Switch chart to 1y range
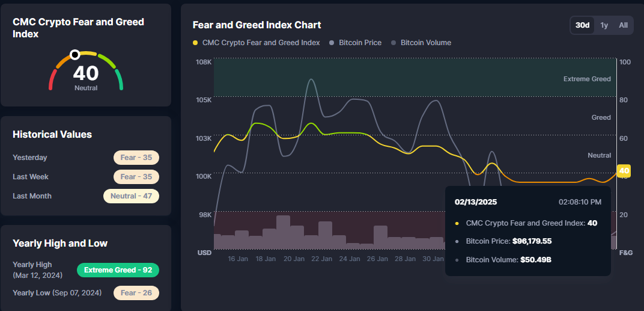This screenshot has width=644, height=311. [x=604, y=25]
